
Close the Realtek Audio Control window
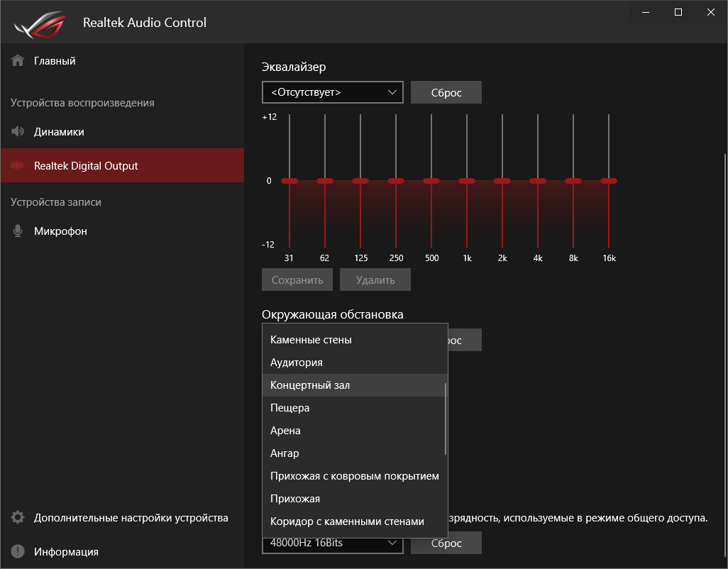click(711, 13)
